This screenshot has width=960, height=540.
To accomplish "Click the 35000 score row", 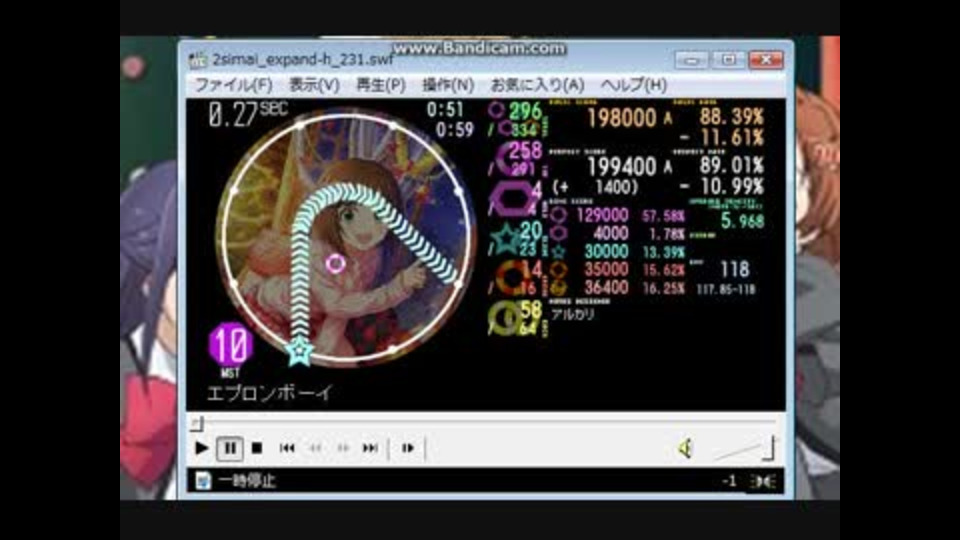I will [606, 269].
